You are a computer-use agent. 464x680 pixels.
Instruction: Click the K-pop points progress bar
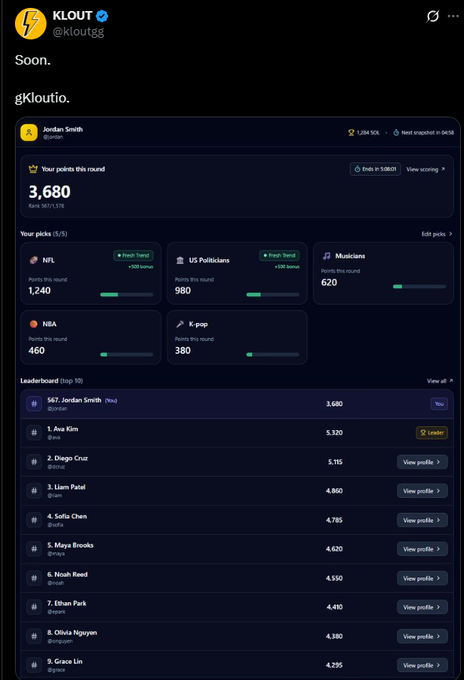(273, 354)
